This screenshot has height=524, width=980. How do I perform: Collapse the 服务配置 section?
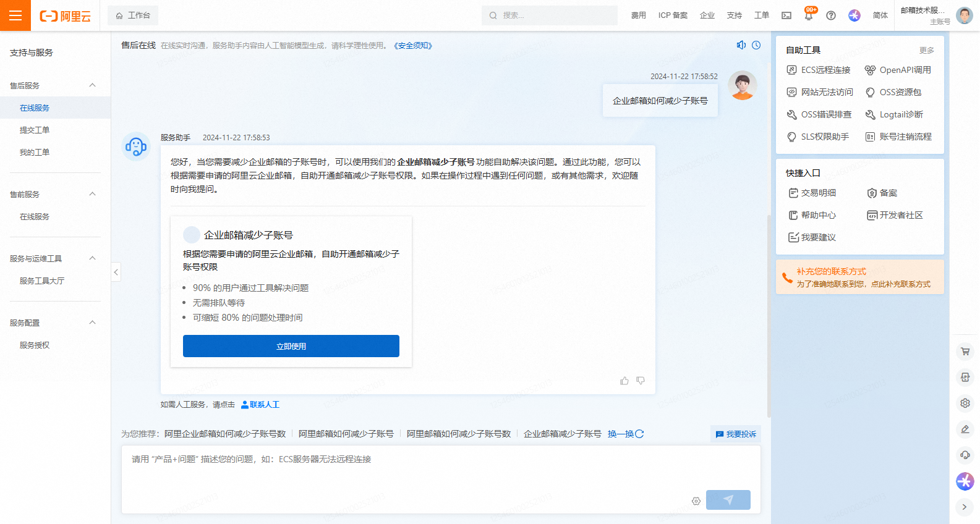tap(93, 323)
